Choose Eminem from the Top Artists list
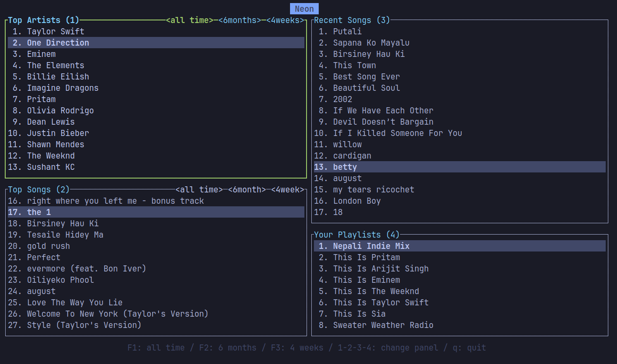The height and width of the screenshot is (364, 617). click(x=41, y=54)
